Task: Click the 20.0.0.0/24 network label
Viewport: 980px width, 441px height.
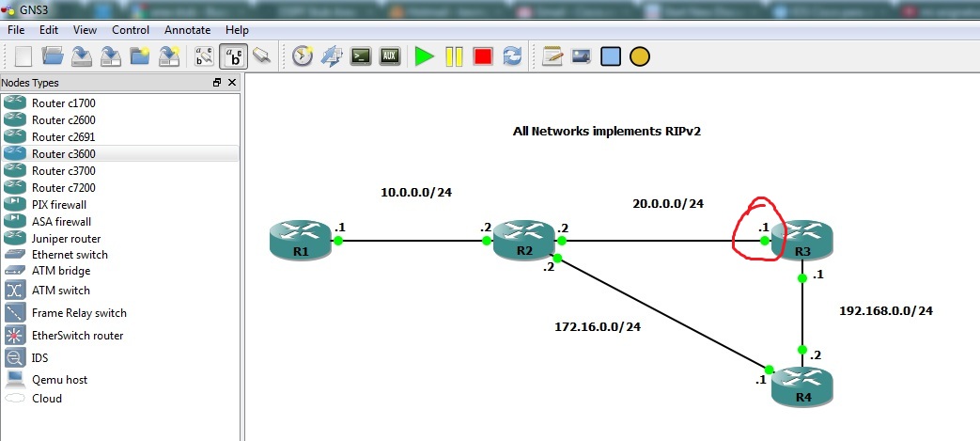Action: [x=668, y=203]
